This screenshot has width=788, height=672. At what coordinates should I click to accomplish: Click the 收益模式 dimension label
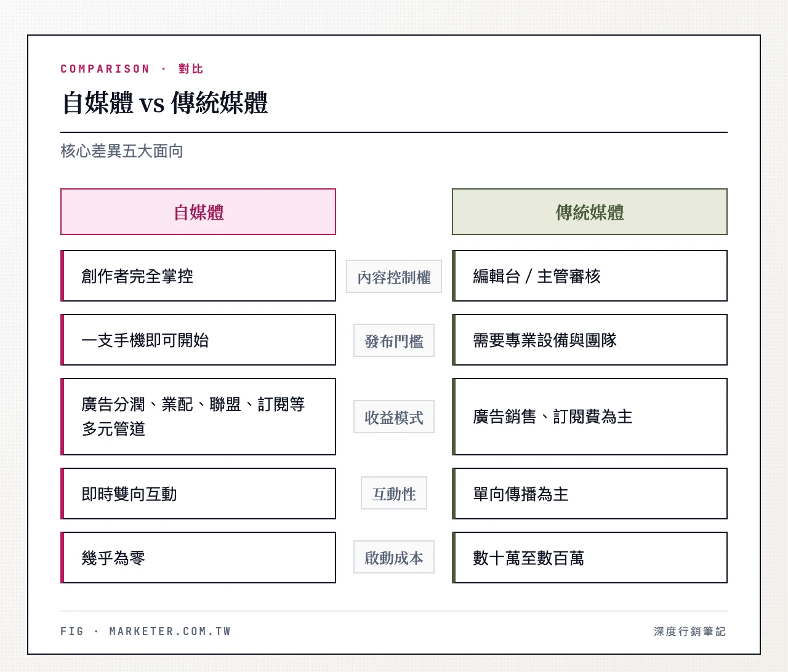click(394, 417)
